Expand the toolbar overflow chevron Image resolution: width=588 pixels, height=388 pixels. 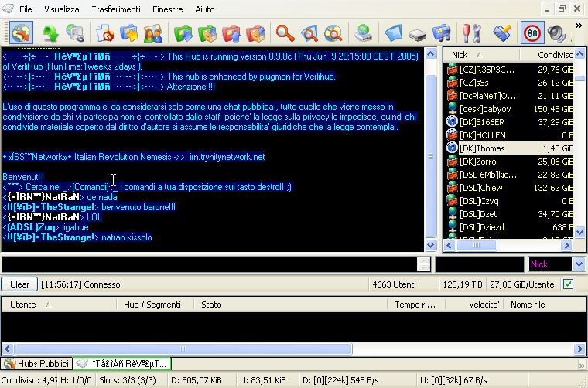click(579, 26)
